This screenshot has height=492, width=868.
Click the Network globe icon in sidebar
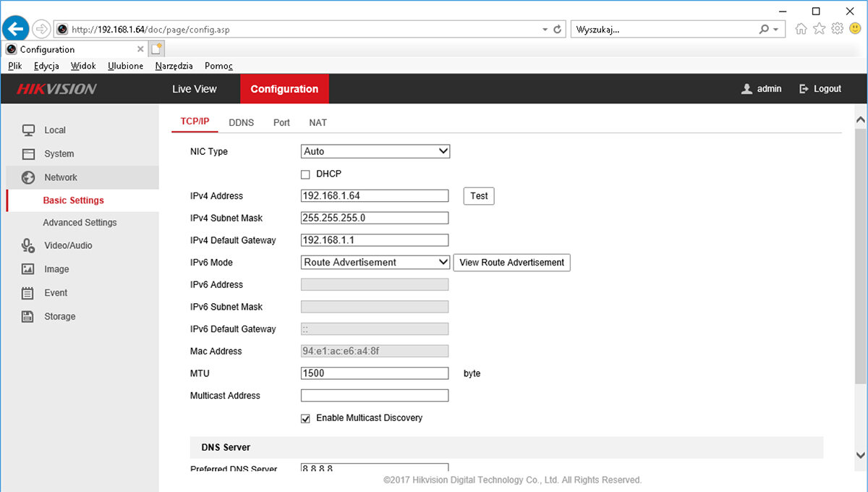coord(28,177)
